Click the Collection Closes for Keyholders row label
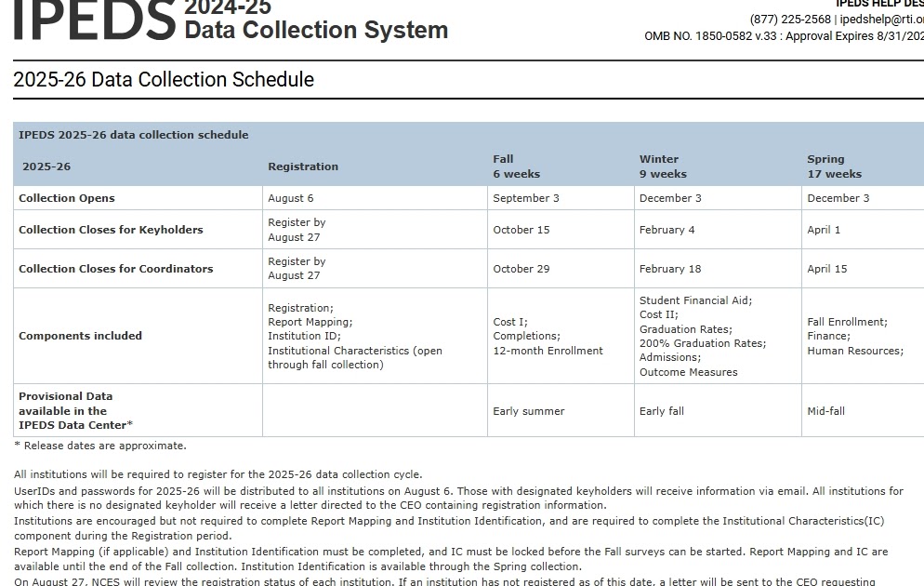Screen dimensions: 924x586 (111, 230)
